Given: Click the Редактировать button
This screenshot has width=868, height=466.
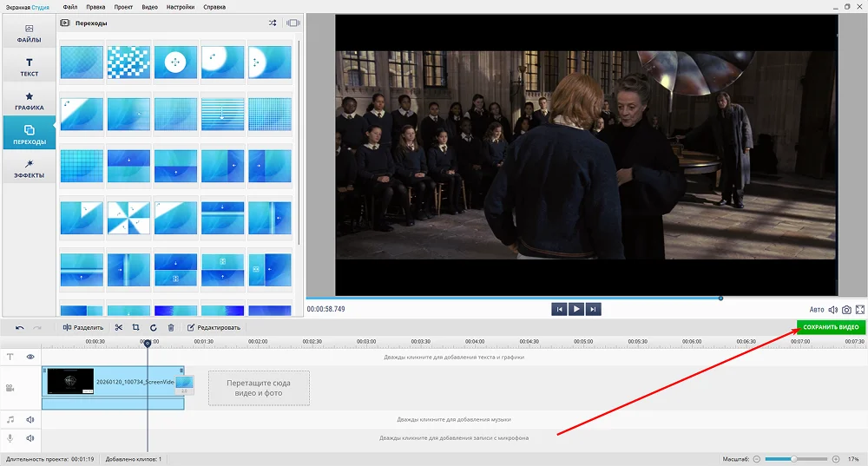Looking at the screenshot, I should coord(214,328).
